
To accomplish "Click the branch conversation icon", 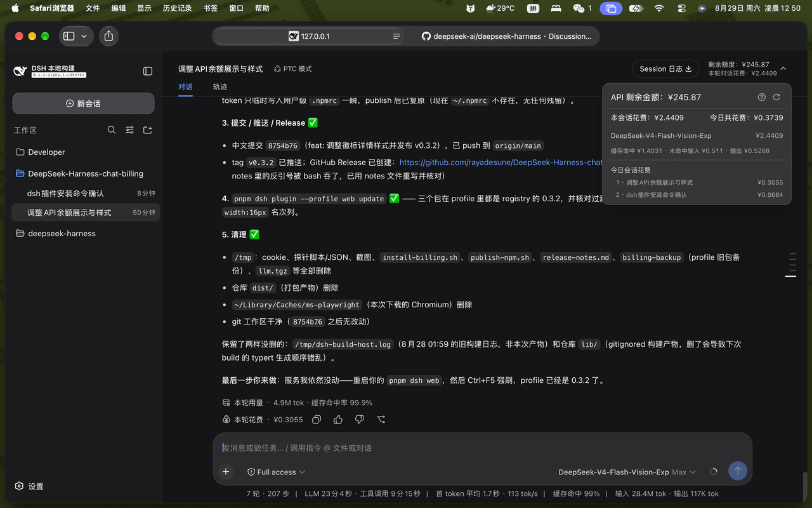I will click(x=381, y=420).
